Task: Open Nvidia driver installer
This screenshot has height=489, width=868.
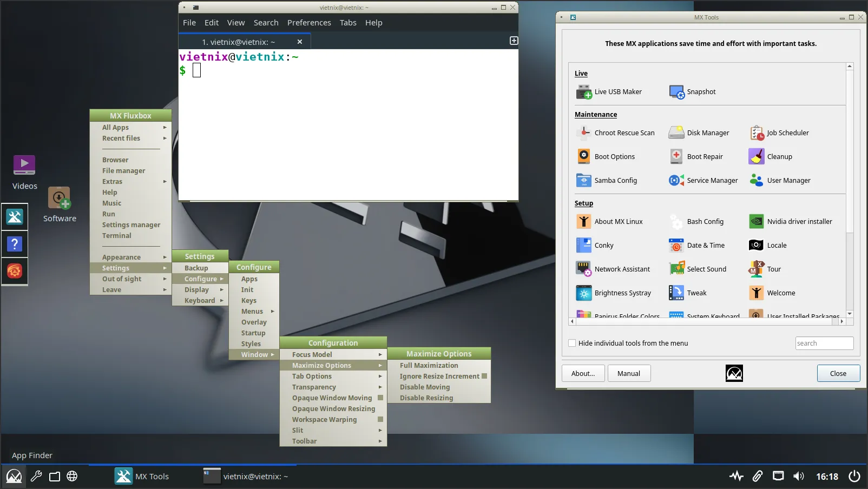Action: (791, 222)
